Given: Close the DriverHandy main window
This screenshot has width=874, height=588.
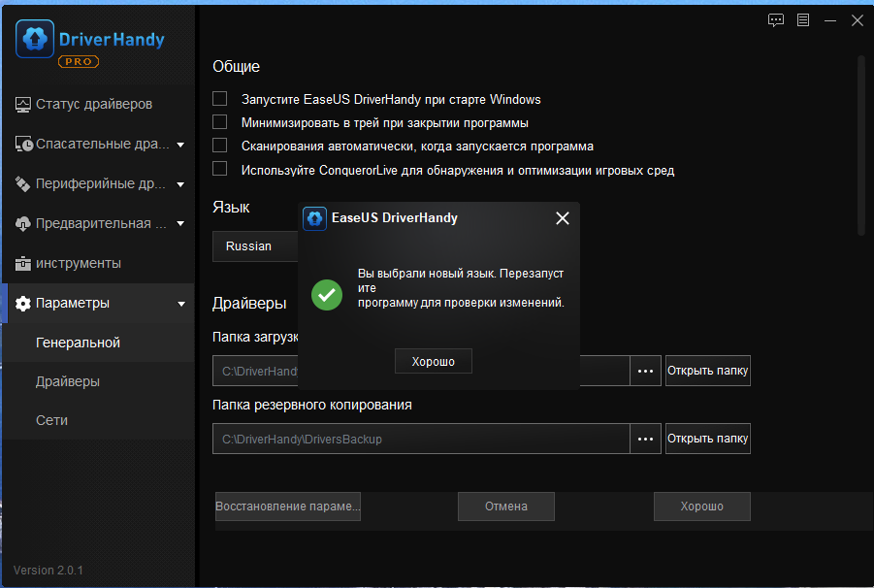Looking at the screenshot, I should pyautogui.click(x=858, y=20).
